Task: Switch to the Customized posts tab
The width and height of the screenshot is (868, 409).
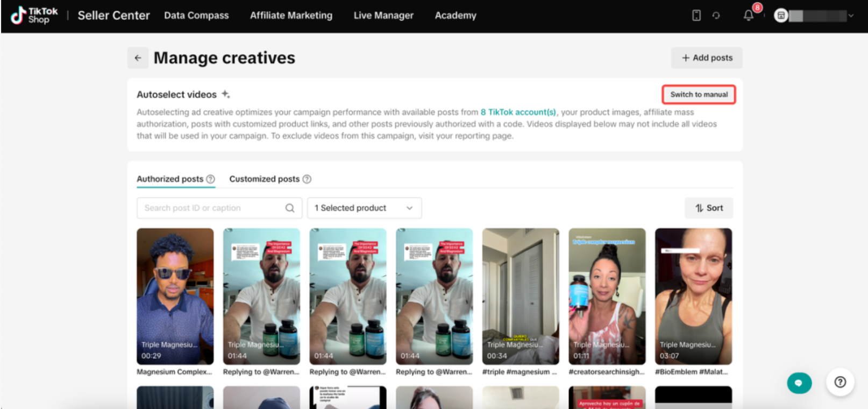Action: pyautogui.click(x=265, y=179)
